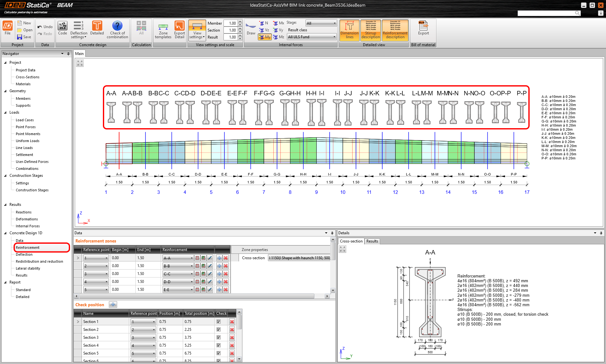
Task: Open Result class dropdown All ULS Fund
Action: point(311,37)
